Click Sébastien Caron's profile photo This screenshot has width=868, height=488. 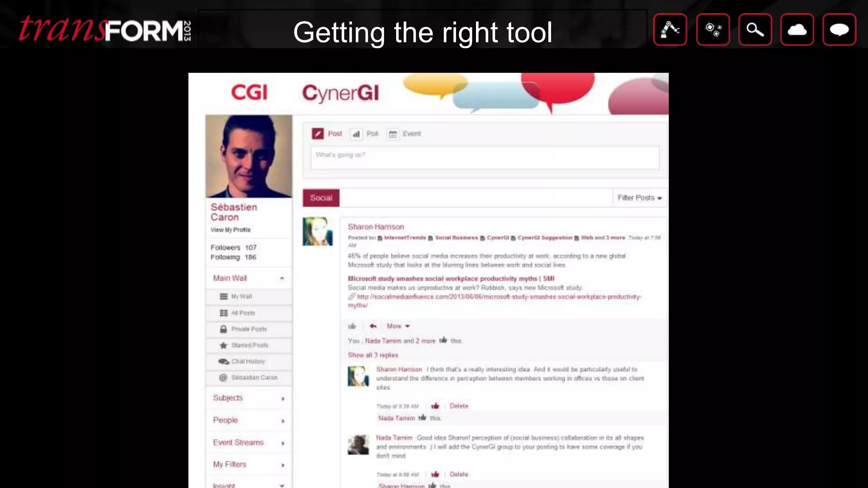coord(249,156)
